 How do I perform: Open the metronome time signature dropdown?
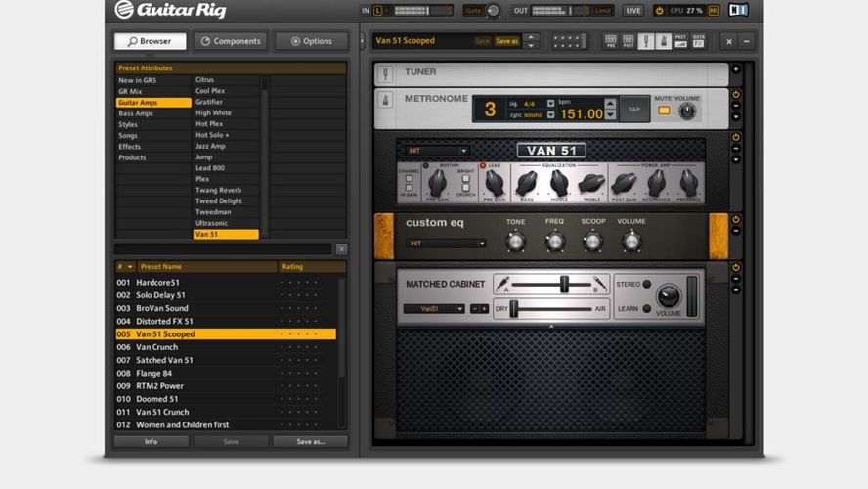coord(550,103)
